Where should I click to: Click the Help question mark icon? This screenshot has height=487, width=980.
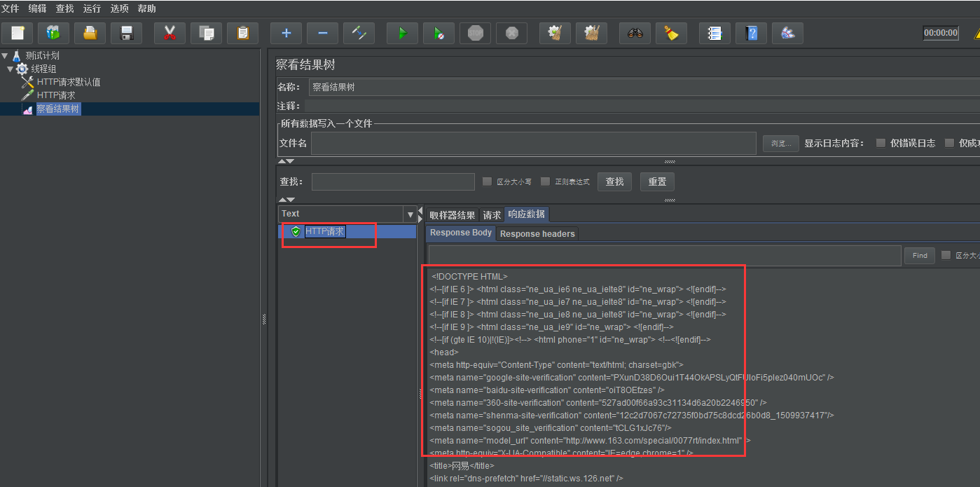751,33
